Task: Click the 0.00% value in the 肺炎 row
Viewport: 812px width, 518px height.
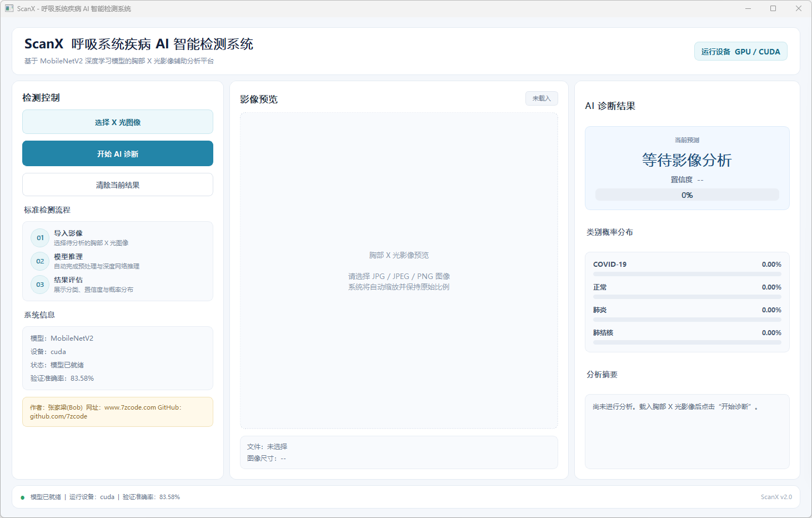Action: point(771,310)
